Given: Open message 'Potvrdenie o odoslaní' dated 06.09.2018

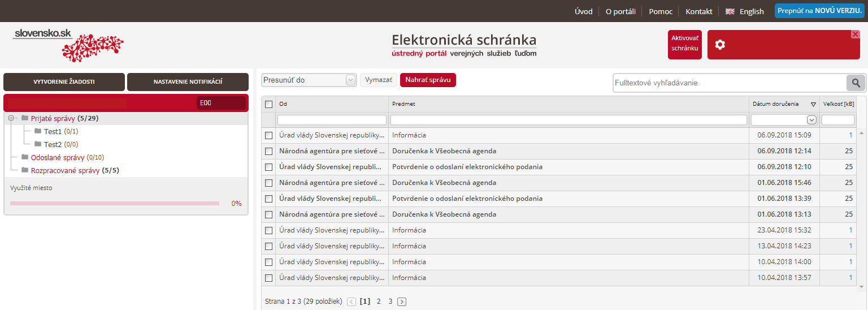Looking at the screenshot, I should tap(467, 167).
